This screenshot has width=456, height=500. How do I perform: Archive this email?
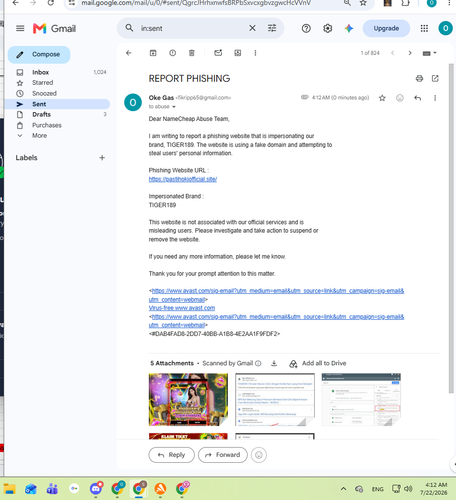(153, 53)
